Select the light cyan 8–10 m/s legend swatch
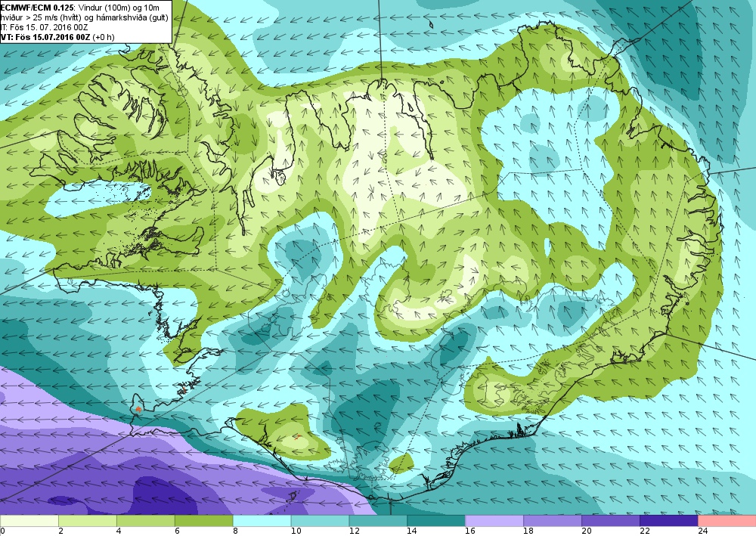756x536 pixels. (x=262, y=521)
